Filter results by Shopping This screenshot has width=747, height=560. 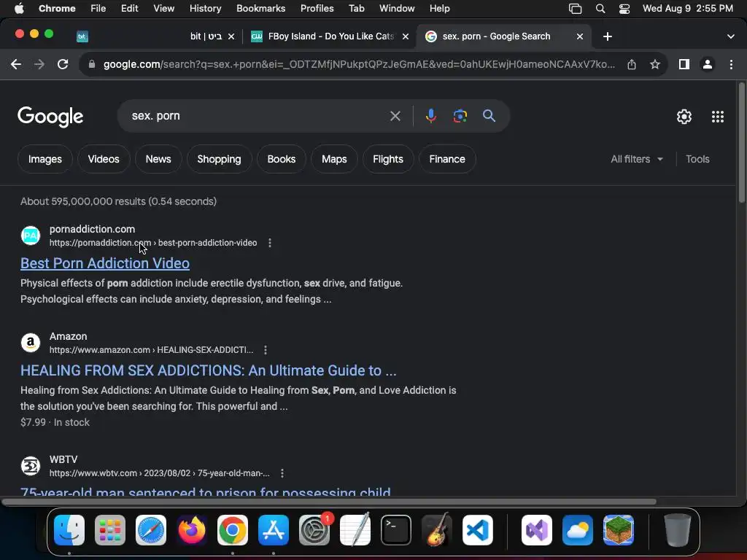coord(219,159)
